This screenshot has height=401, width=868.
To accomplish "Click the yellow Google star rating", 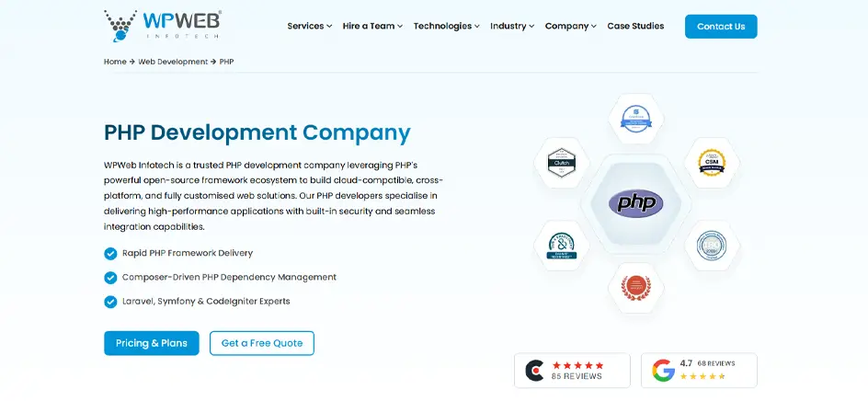I will coord(702,377).
